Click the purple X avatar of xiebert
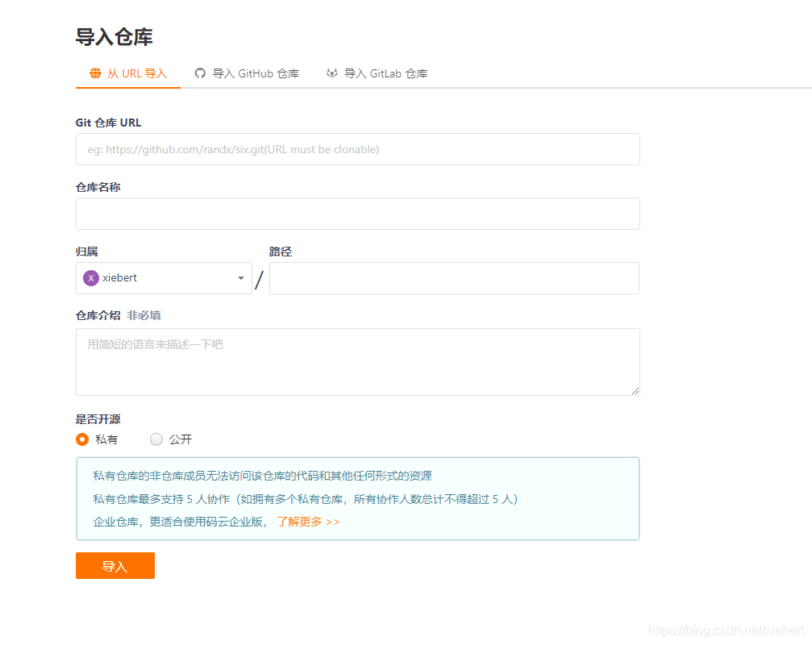Viewport: 812px width, 645px height. 91,278
